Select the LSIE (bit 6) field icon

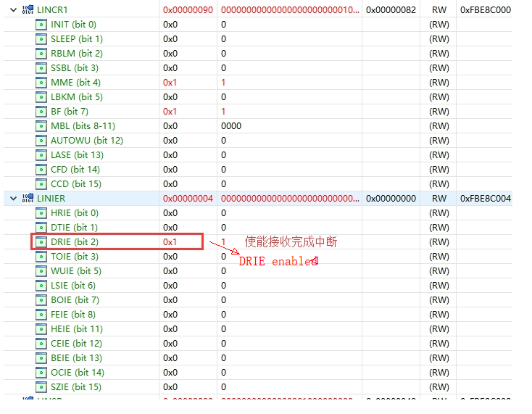[x=41, y=286]
